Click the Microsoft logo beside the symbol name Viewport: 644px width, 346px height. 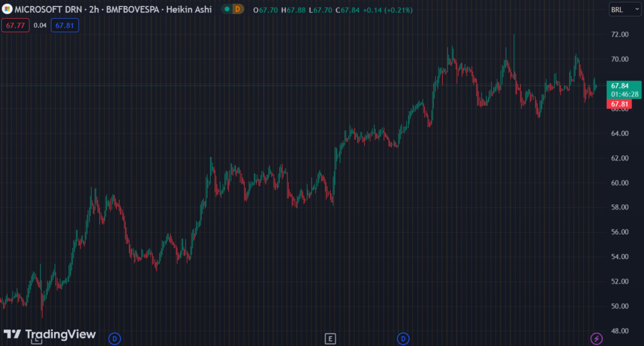tap(6, 9)
